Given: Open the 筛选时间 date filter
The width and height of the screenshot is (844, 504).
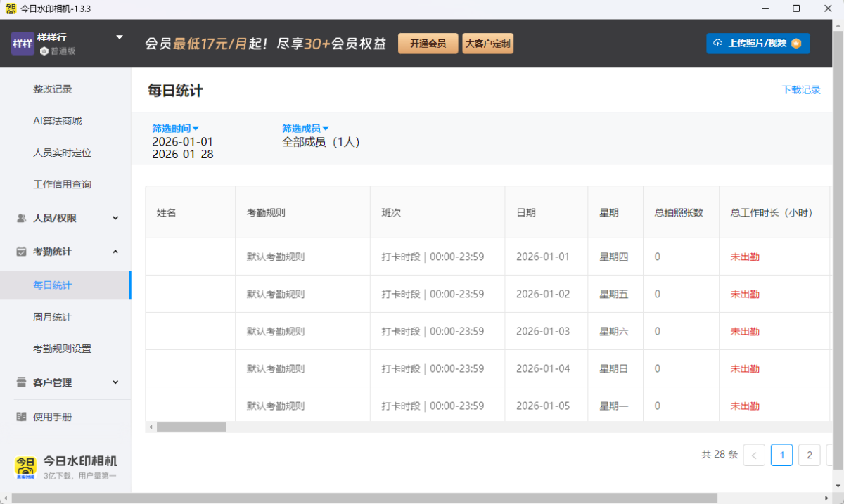Looking at the screenshot, I should (x=176, y=129).
